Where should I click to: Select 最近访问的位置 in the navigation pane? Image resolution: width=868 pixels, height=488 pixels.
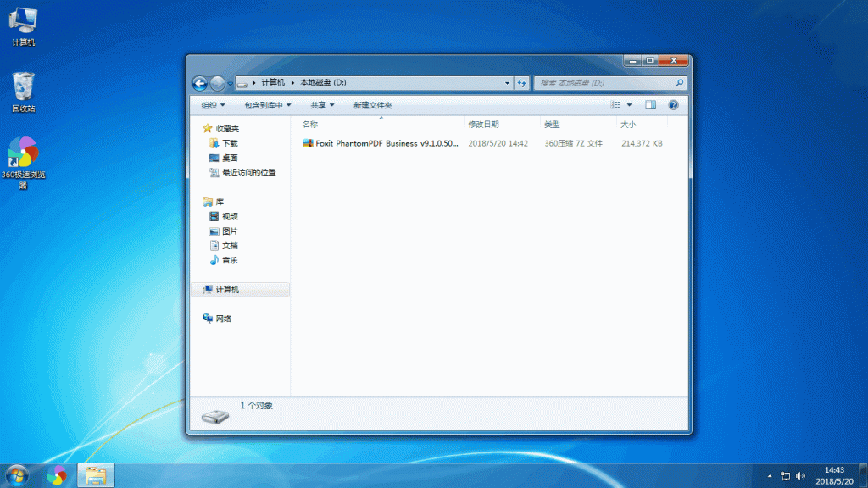pyautogui.click(x=249, y=173)
